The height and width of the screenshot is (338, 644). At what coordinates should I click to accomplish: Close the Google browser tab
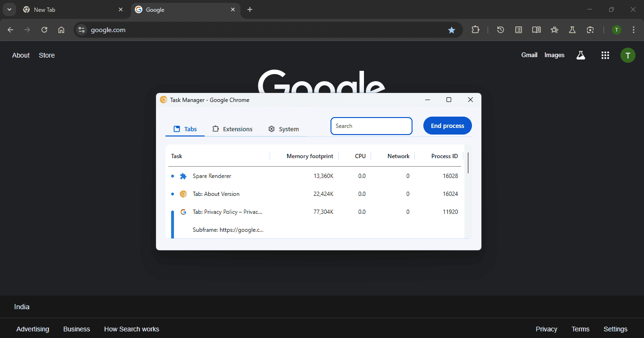tap(233, 9)
